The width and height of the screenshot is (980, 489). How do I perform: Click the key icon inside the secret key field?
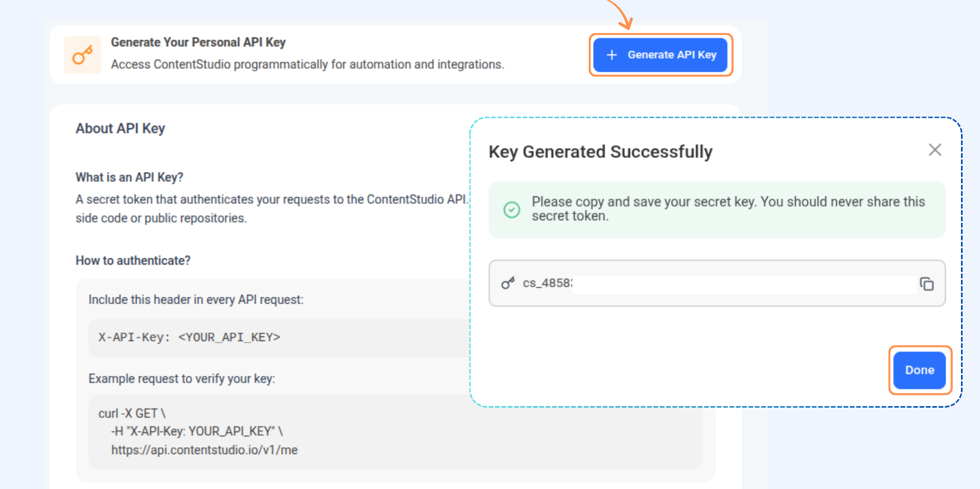point(508,284)
